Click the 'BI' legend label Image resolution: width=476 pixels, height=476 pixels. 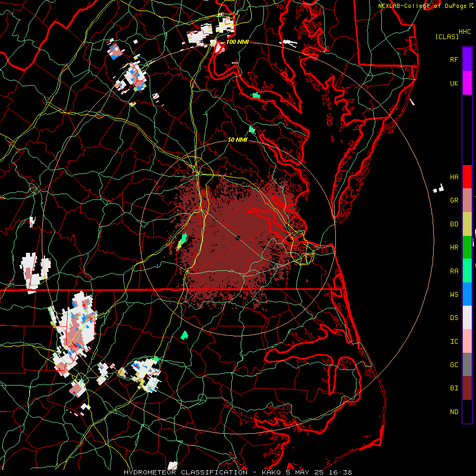pyautogui.click(x=454, y=388)
